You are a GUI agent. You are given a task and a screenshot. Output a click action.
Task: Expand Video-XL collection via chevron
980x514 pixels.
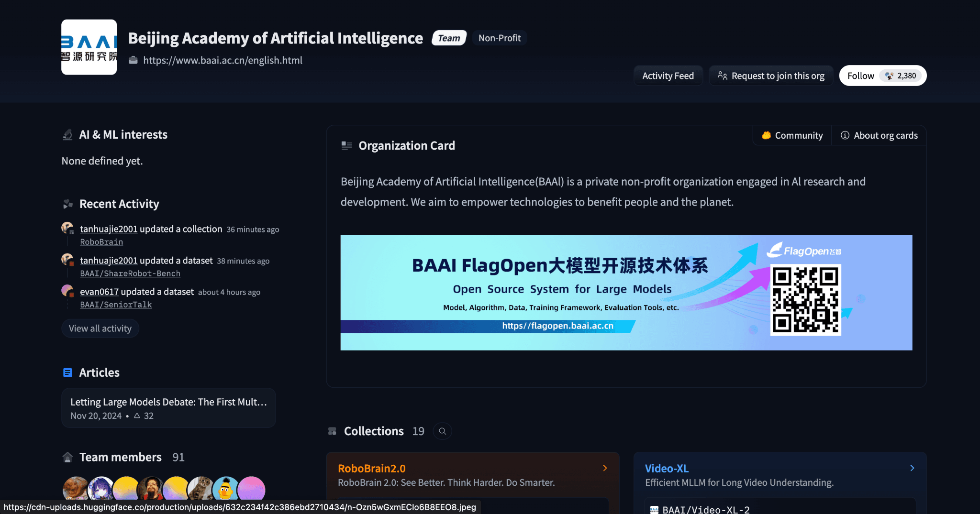pyautogui.click(x=912, y=468)
